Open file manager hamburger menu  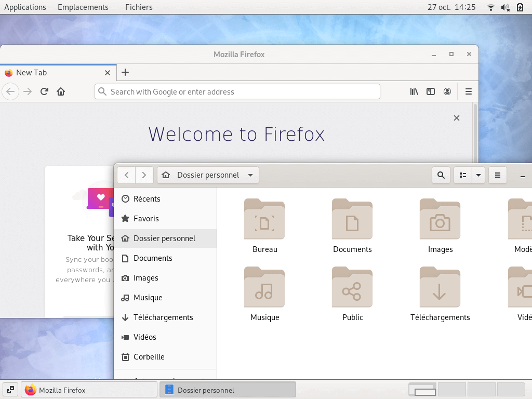[498, 175]
